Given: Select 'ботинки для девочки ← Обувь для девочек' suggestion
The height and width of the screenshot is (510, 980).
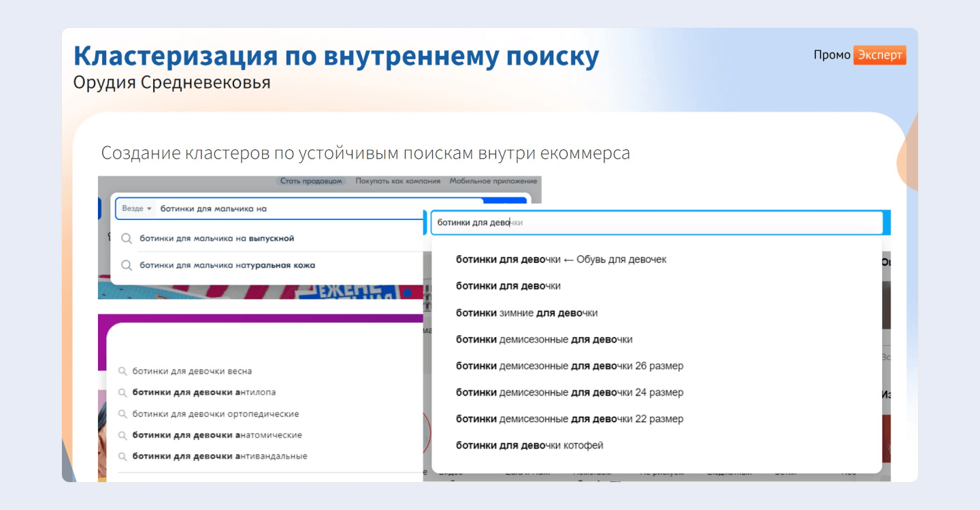Looking at the screenshot, I should [561, 259].
